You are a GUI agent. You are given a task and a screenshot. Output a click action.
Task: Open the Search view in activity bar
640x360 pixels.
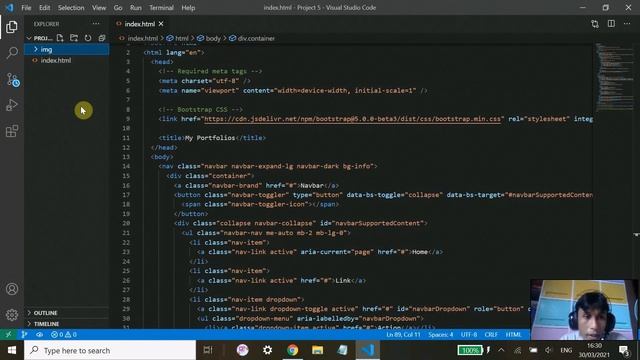[x=12, y=53]
